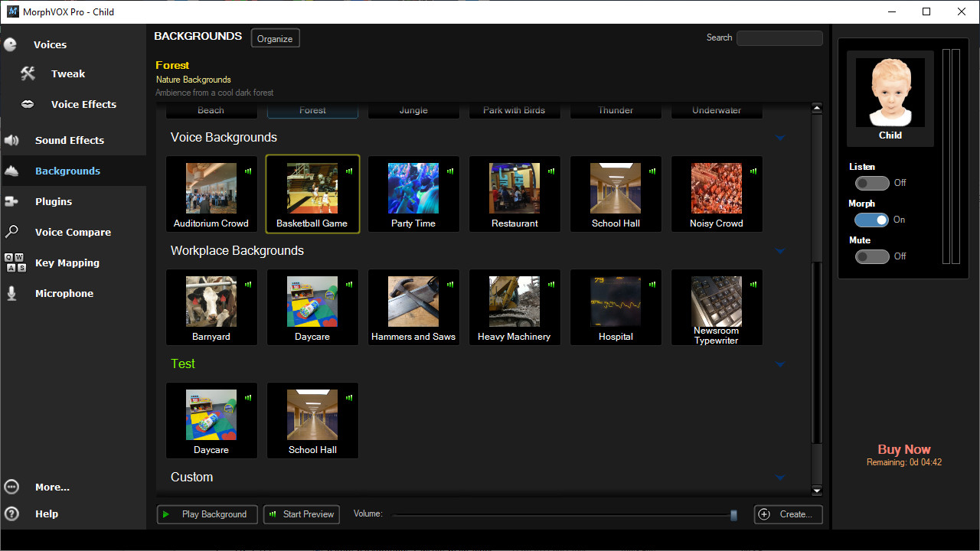Viewport: 980px width, 551px height.
Task: Switch to the Underwater background tab
Action: point(716,110)
